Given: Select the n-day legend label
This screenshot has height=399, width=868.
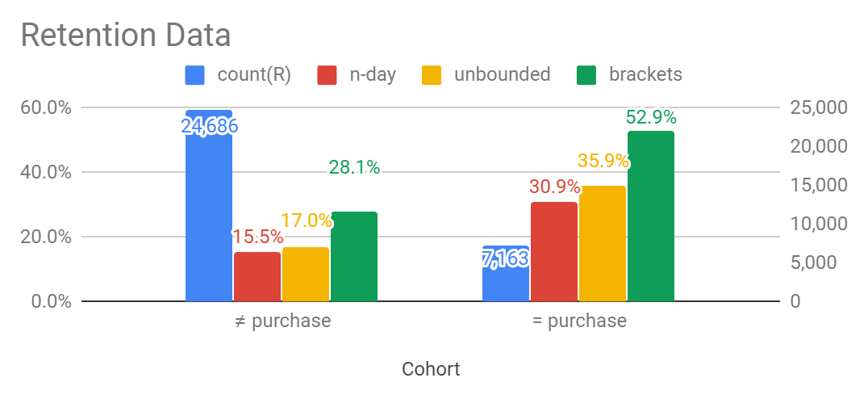Looking at the screenshot, I should click(x=373, y=74).
